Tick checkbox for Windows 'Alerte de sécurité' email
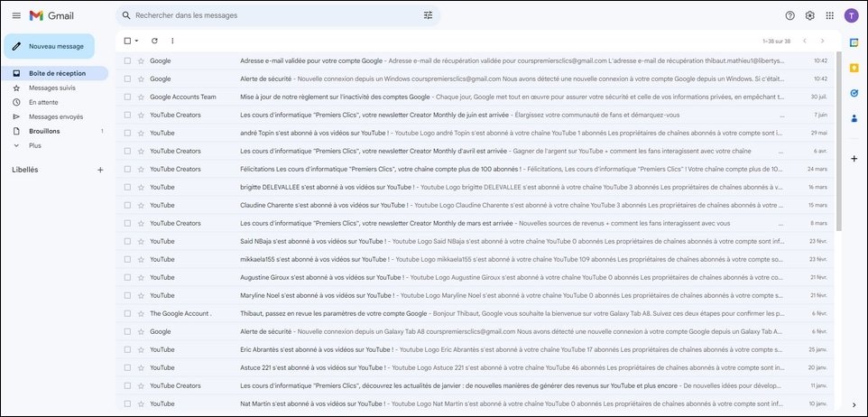Image resolution: width=868 pixels, height=417 pixels. tap(127, 79)
